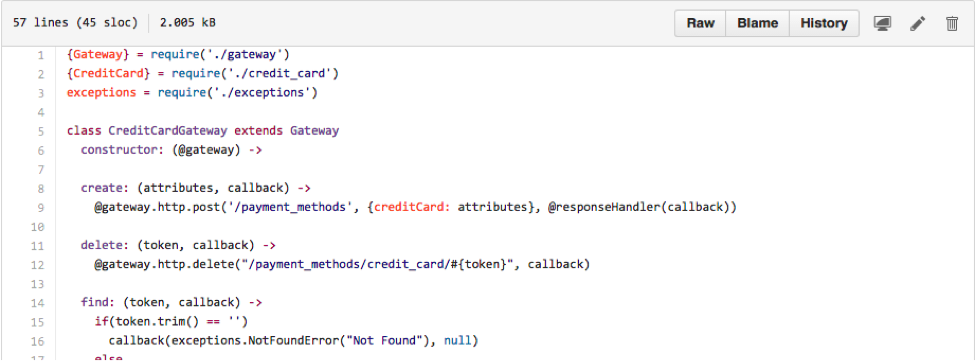This screenshot has height=361, width=975.
Task: Click the '57 lines (45 sloc)' file info
Action: 75,23
